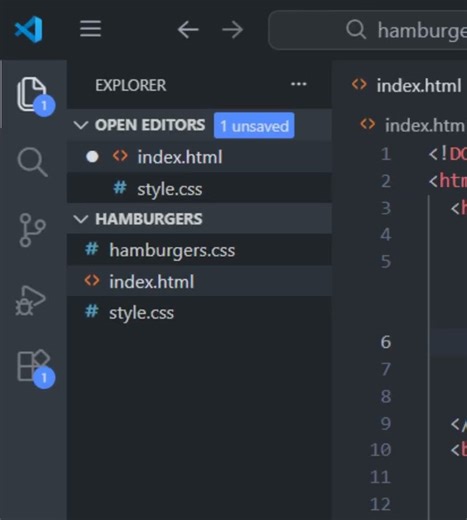The height and width of the screenshot is (520, 467).
Task: Open the Source Control view
Action: click(x=32, y=230)
